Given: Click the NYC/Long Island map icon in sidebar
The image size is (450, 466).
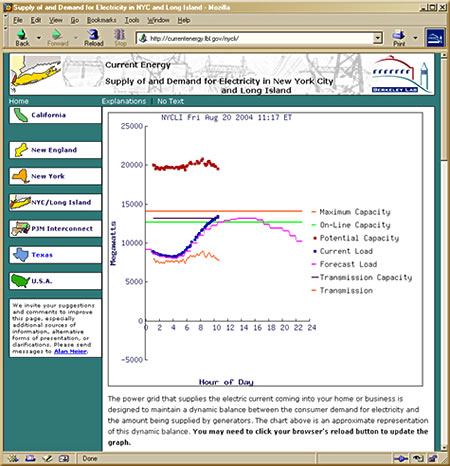Looking at the screenshot, I should (20, 202).
